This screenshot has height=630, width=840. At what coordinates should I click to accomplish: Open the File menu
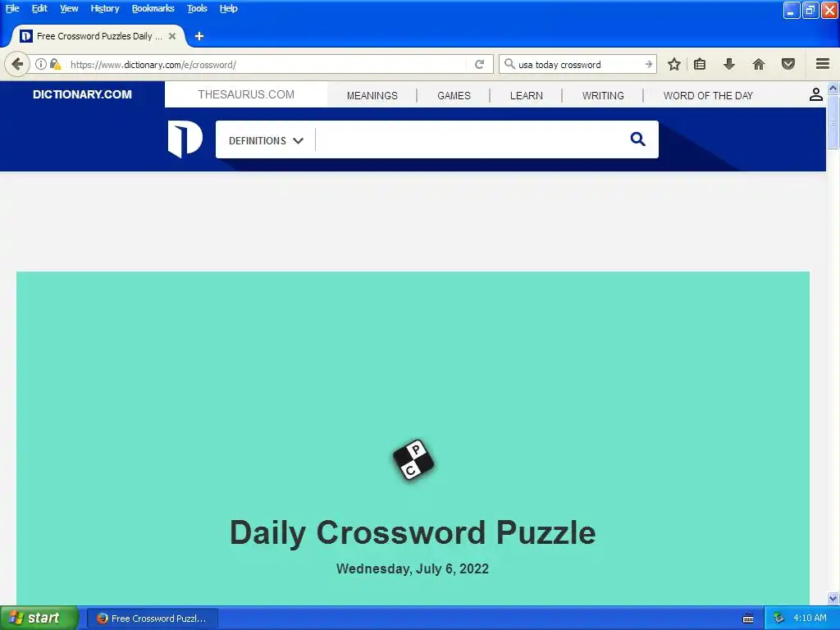click(12, 8)
